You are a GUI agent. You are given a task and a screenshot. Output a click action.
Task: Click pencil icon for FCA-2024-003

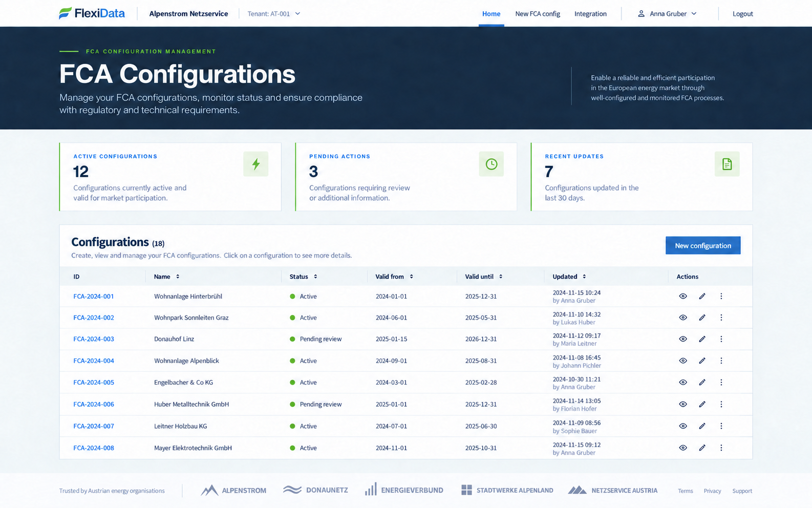(702, 339)
